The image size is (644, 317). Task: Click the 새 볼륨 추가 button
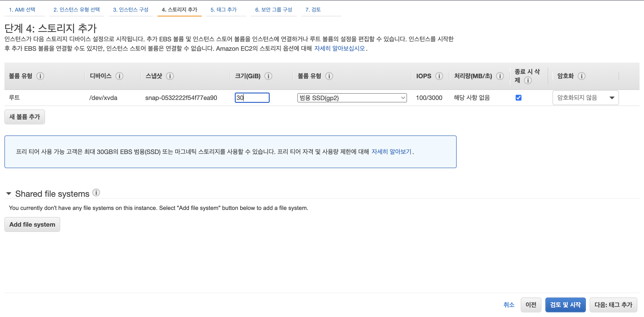(x=25, y=117)
